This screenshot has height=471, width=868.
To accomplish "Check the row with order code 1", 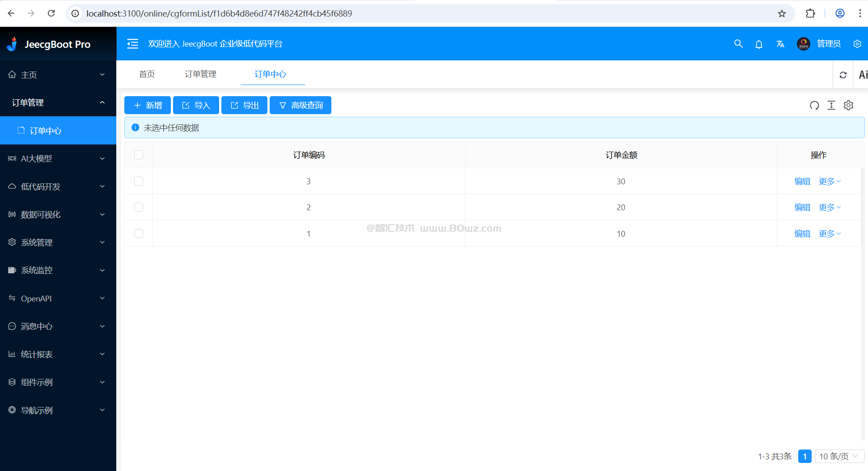I will tap(139, 233).
